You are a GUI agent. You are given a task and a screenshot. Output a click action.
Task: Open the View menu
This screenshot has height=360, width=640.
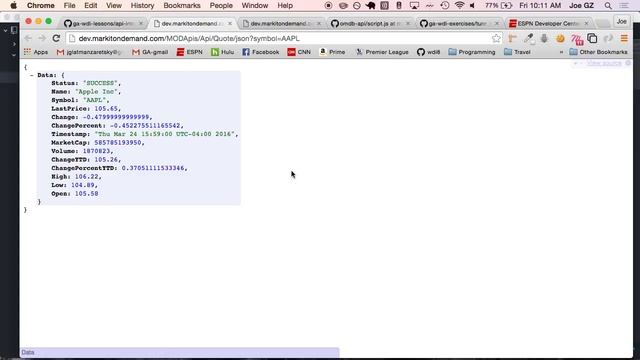point(114,6)
